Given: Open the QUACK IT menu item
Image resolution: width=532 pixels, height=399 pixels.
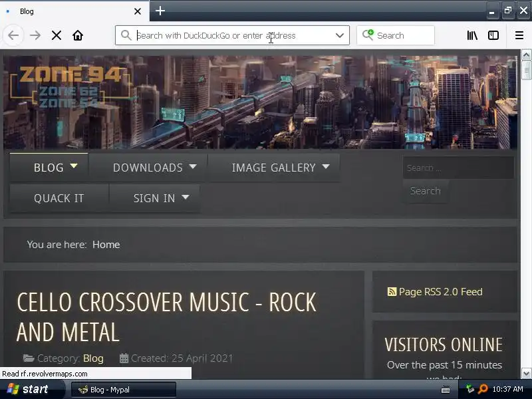Looking at the screenshot, I should (x=59, y=198).
